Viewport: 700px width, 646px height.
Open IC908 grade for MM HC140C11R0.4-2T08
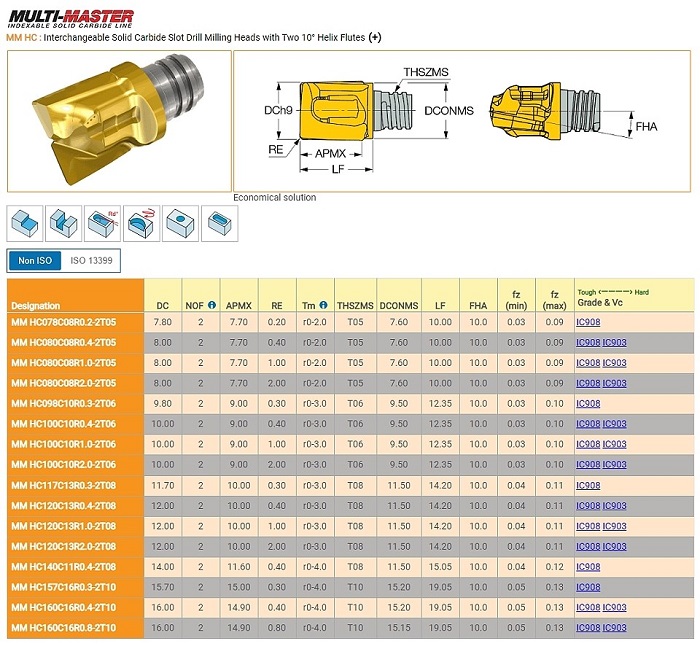(588, 567)
